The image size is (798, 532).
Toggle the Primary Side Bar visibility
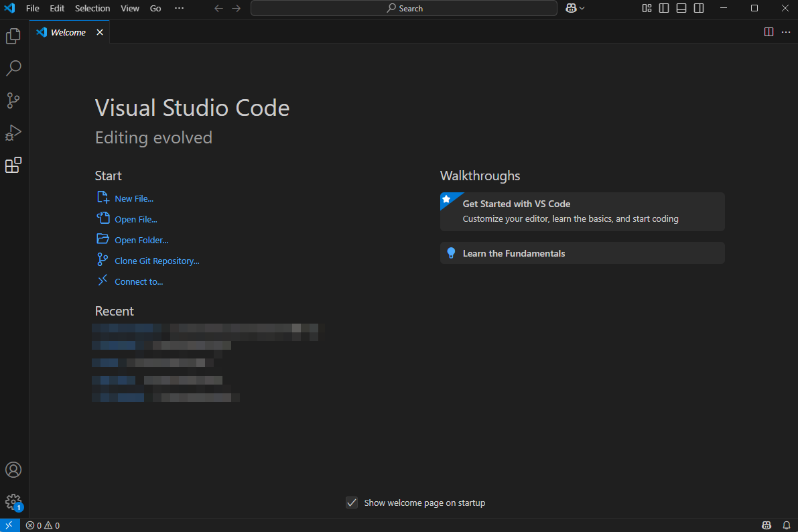pos(664,8)
